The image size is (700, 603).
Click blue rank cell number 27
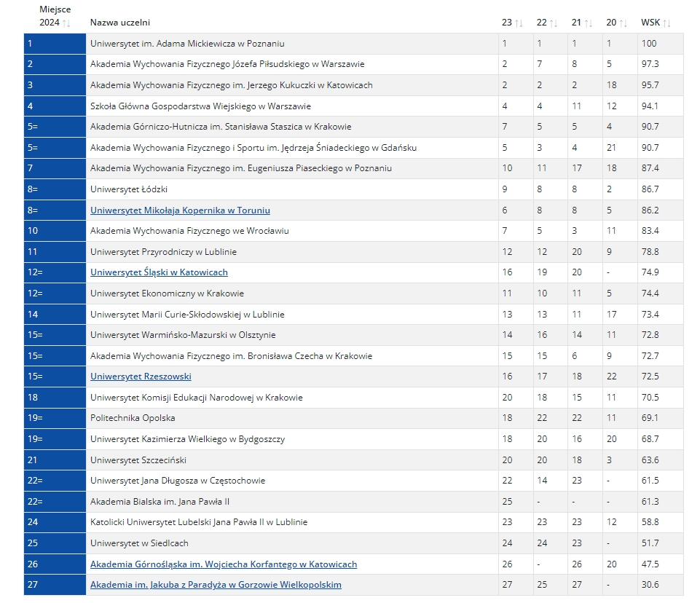(x=55, y=585)
